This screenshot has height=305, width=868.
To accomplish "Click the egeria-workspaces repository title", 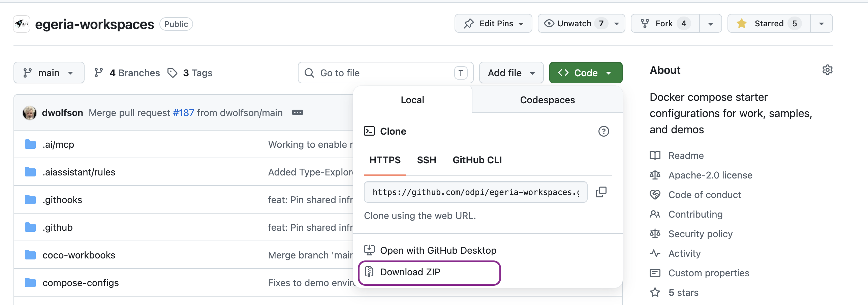I will [x=94, y=24].
